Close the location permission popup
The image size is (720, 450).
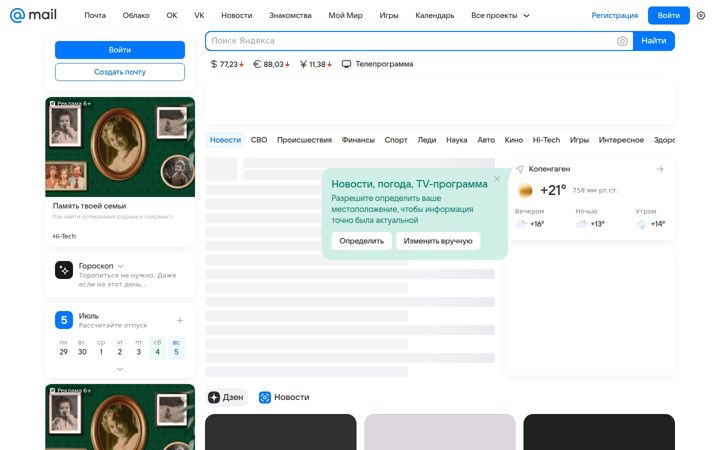tap(497, 179)
